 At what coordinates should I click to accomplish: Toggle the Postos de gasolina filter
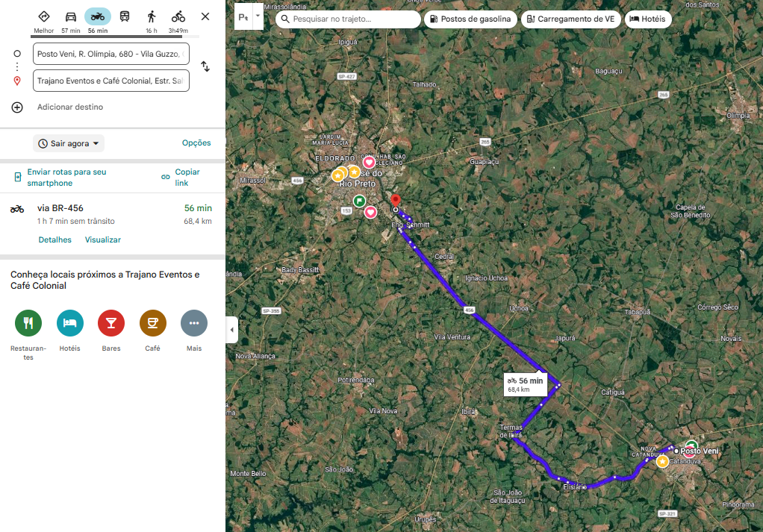pyautogui.click(x=470, y=19)
